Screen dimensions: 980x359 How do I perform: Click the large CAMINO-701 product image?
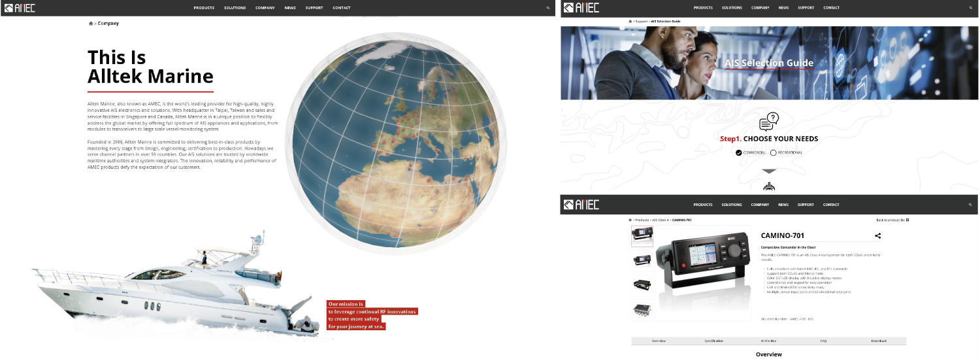(x=704, y=273)
